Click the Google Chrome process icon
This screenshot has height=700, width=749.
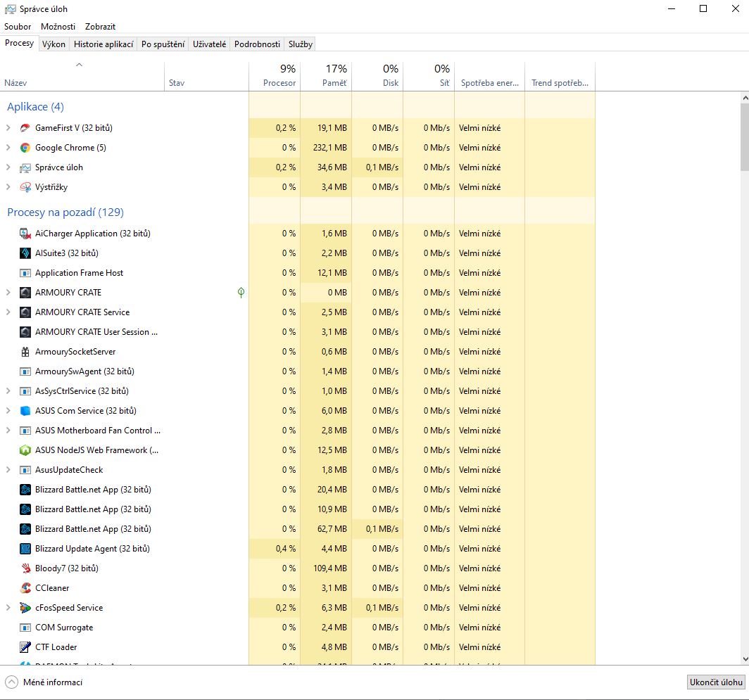[x=25, y=148]
